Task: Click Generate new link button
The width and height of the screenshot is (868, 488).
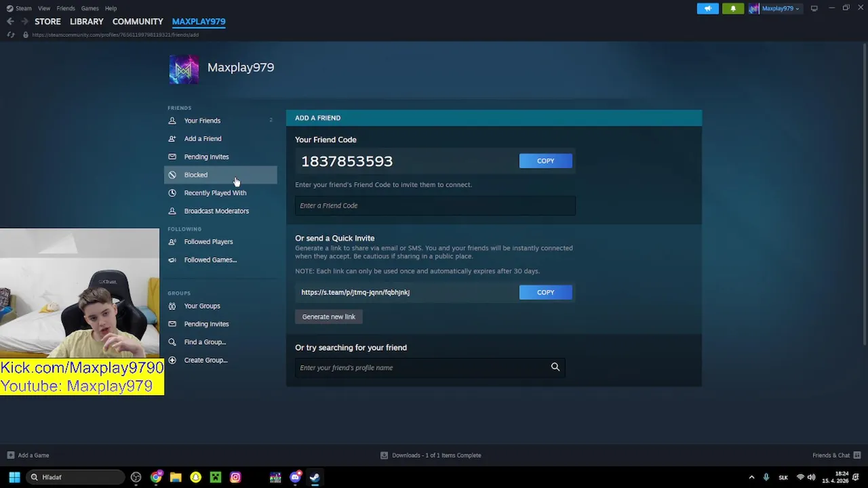Action: pyautogui.click(x=328, y=317)
